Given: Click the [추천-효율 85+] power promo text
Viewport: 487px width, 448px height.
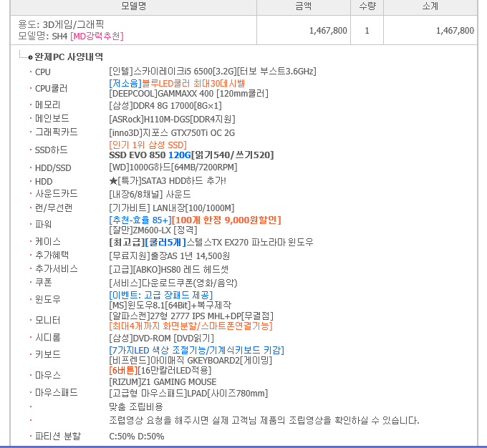Looking at the screenshot, I should [x=140, y=220].
